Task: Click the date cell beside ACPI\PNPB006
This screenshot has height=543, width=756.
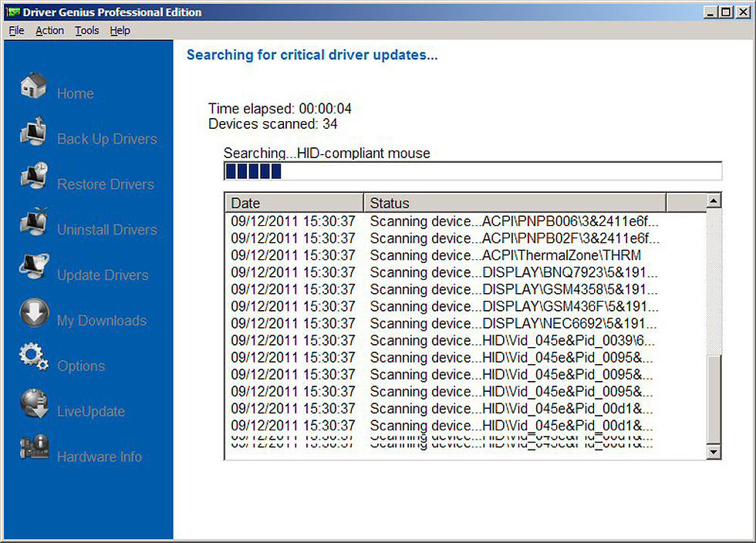Action: pyautogui.click(x=293, y=221)
